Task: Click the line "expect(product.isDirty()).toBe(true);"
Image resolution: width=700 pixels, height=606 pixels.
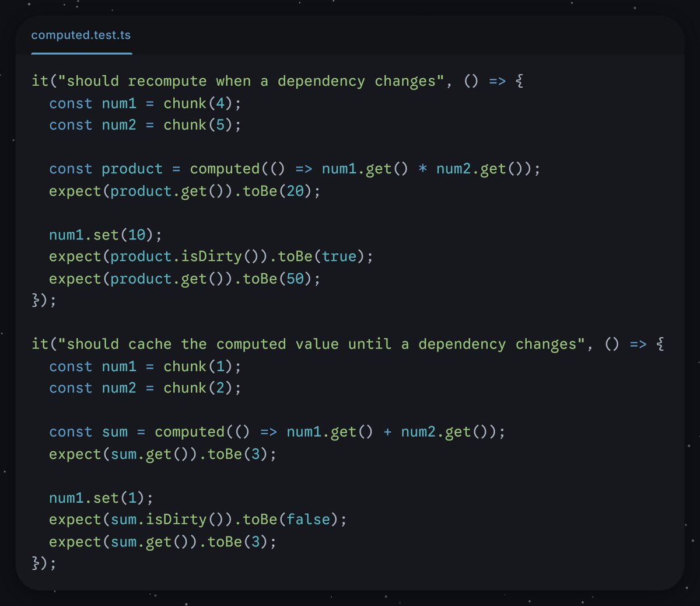Action: [211, 256]
